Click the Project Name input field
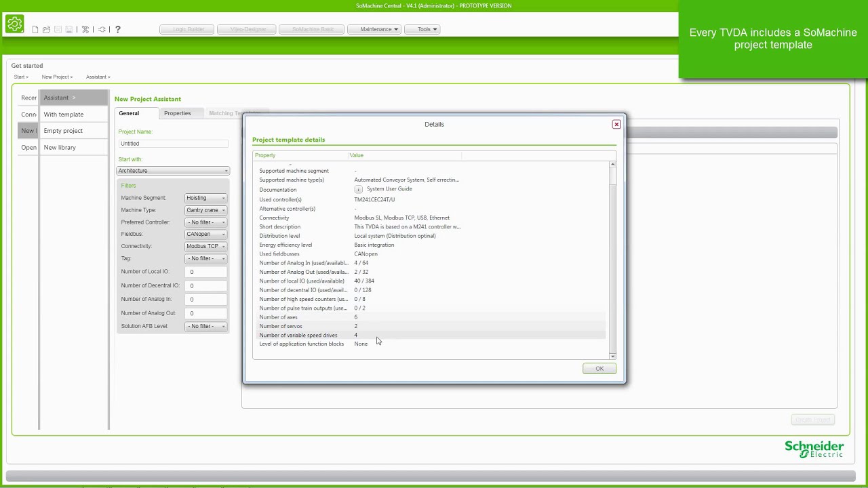This screenshot has width=868, height=488. pyautogui.click(x=173, y=144)
